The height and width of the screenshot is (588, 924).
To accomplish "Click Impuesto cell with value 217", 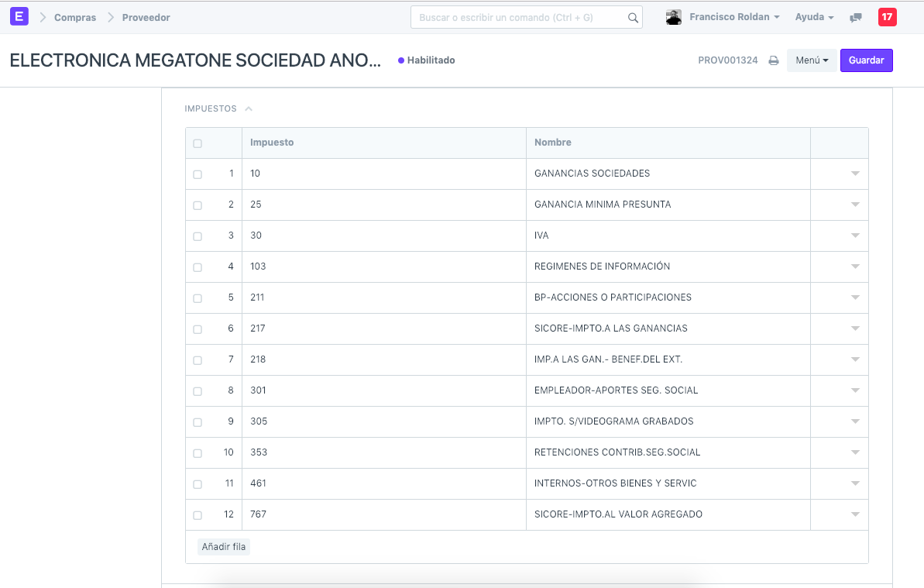I will (383, 328).
